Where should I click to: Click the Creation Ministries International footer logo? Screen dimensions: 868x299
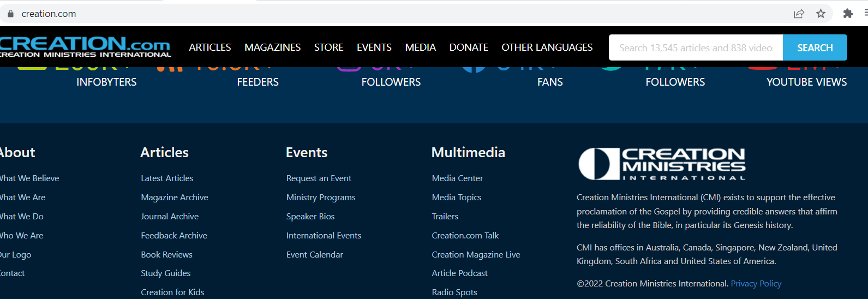pyautogui.click(x=662, y=164)
